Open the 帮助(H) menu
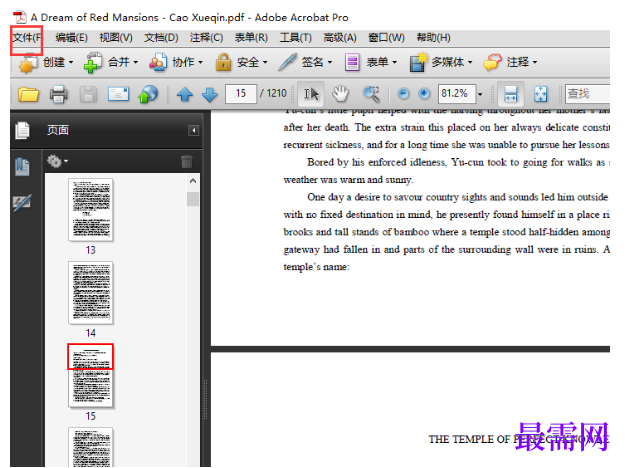The height and width of the screenshot is (468, 627). [433, 38]
